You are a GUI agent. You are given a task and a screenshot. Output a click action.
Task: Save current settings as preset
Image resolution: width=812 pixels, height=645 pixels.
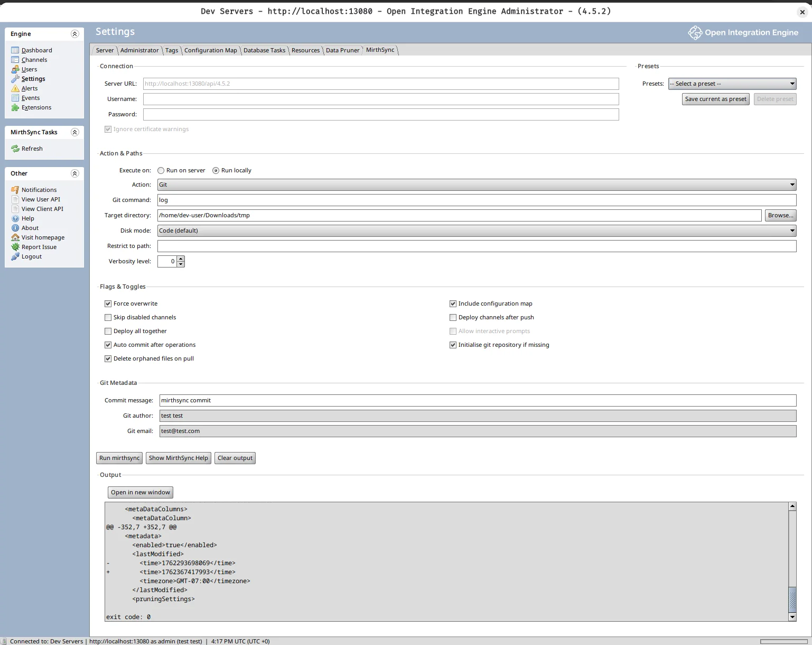[715, 99]
